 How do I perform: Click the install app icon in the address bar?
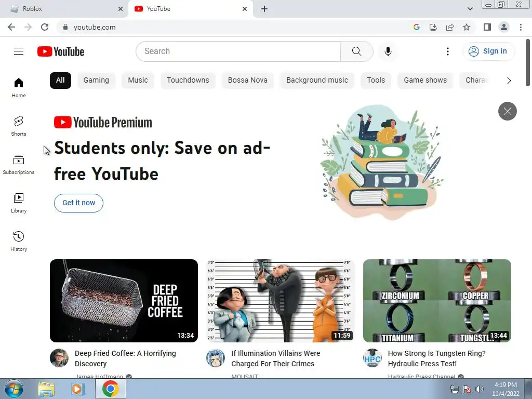tap(433, 27)
